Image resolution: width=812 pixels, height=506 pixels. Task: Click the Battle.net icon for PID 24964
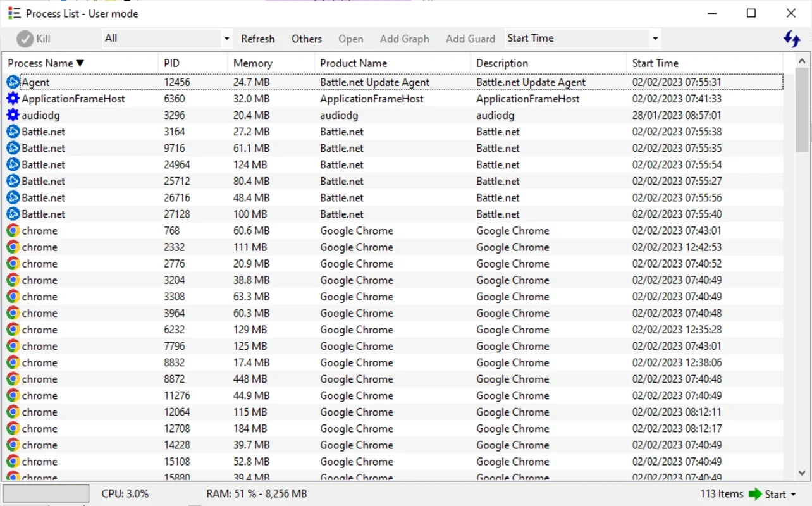tap(13, 164)
